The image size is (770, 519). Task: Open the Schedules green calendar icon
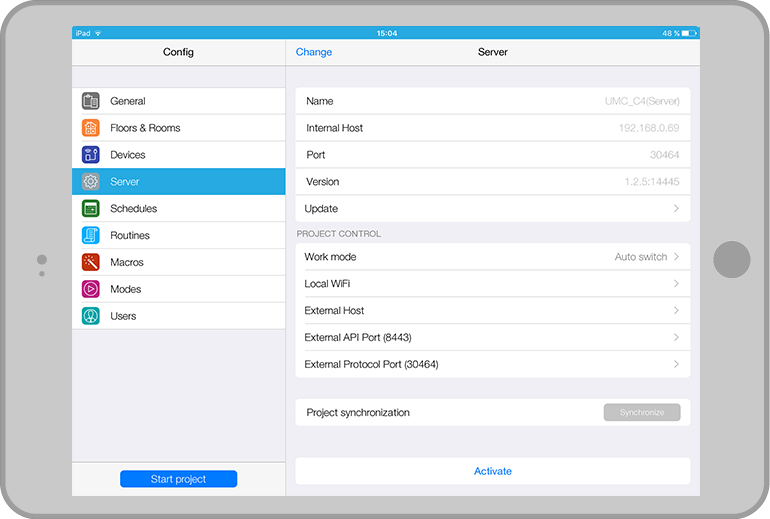[x=91, y=209]
